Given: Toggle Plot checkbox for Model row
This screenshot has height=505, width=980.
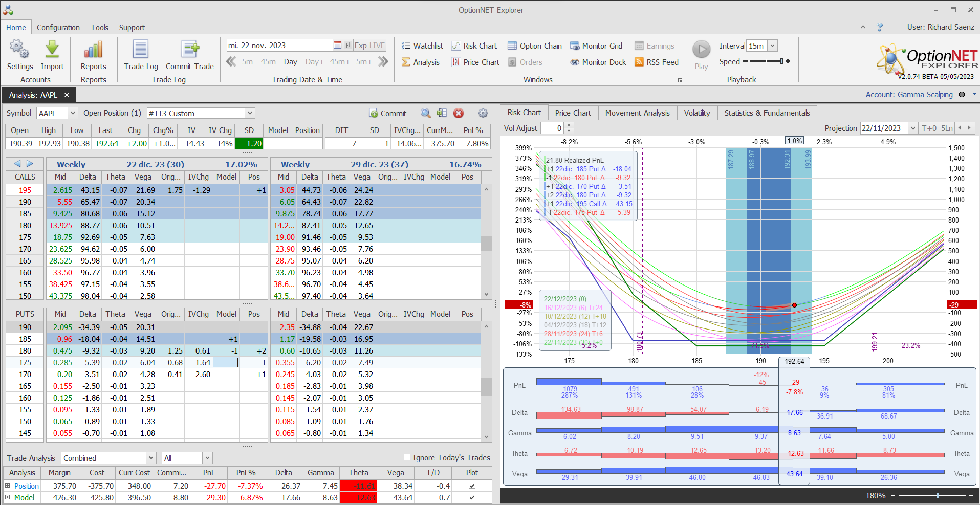Looking at the screenshot, I should click(x=472, y=497).
